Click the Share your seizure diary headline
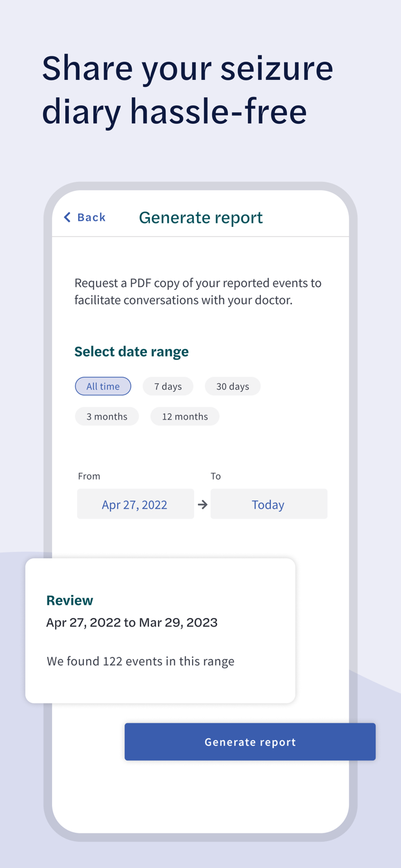This screenshot has width=401, height=868. pos(187,90)
